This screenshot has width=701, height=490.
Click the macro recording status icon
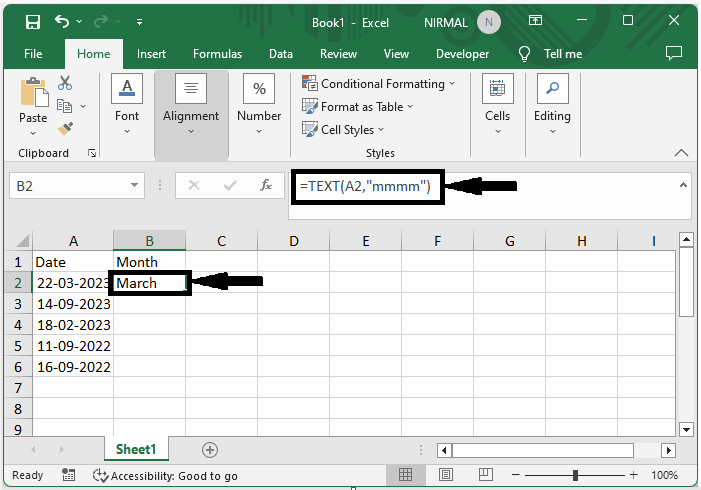point(68,475)
